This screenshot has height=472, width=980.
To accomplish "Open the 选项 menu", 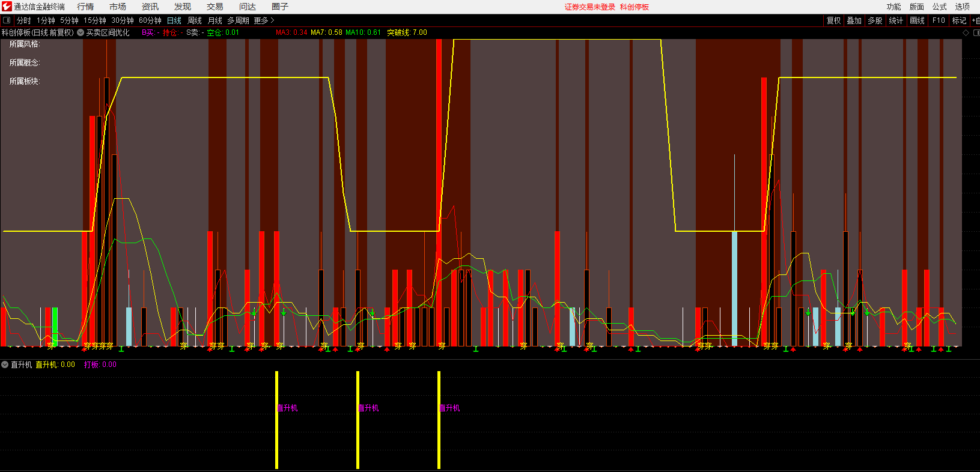I will (963, 7).
